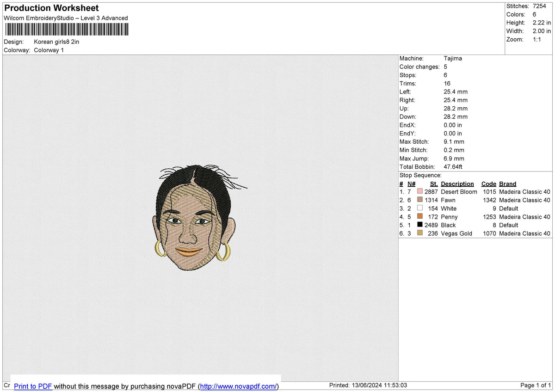Click the St. column header

tap(434, 184)
